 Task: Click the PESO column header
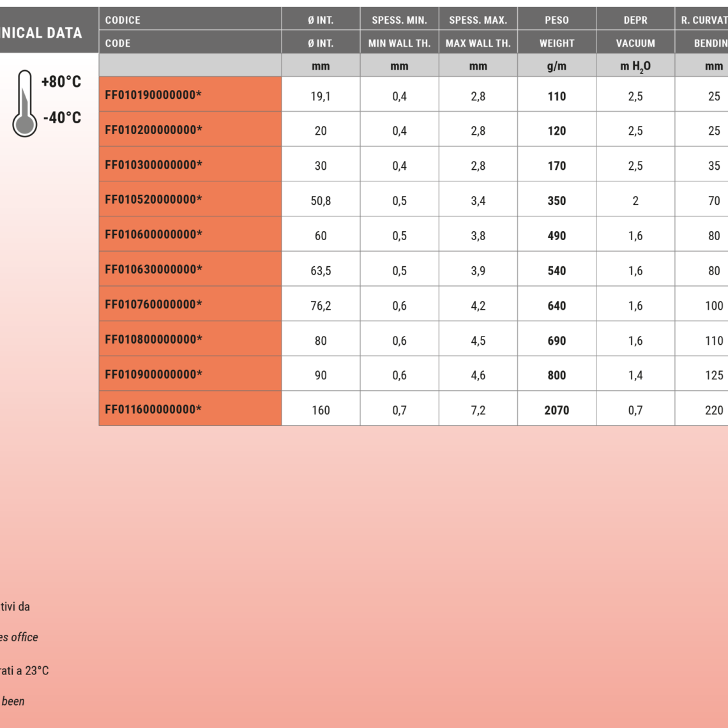point(556,20)
